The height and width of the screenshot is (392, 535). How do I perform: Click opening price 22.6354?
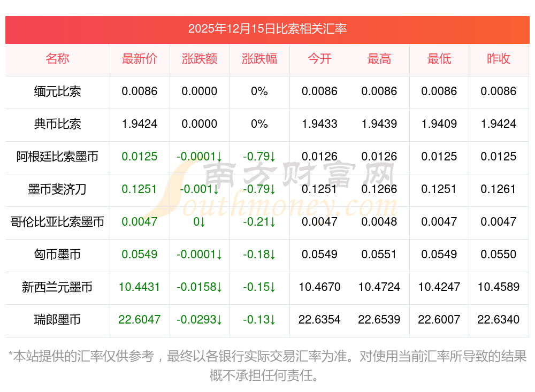319,320
